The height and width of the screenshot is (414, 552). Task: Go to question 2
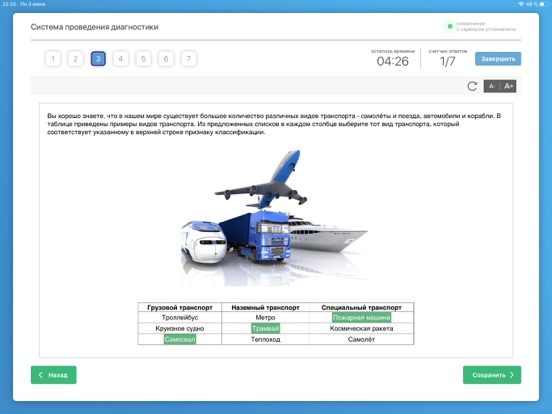75,59
